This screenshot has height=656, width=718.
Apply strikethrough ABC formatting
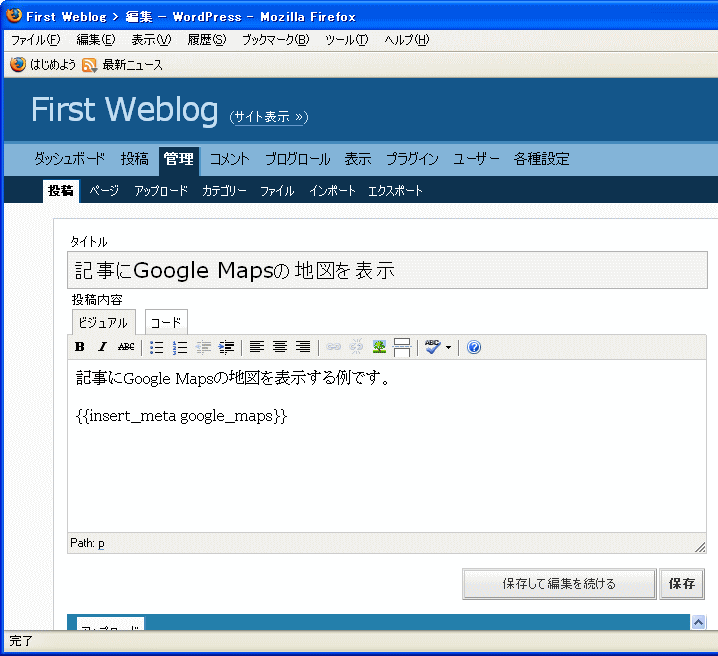pyautogui.click(x=126, y=347)
